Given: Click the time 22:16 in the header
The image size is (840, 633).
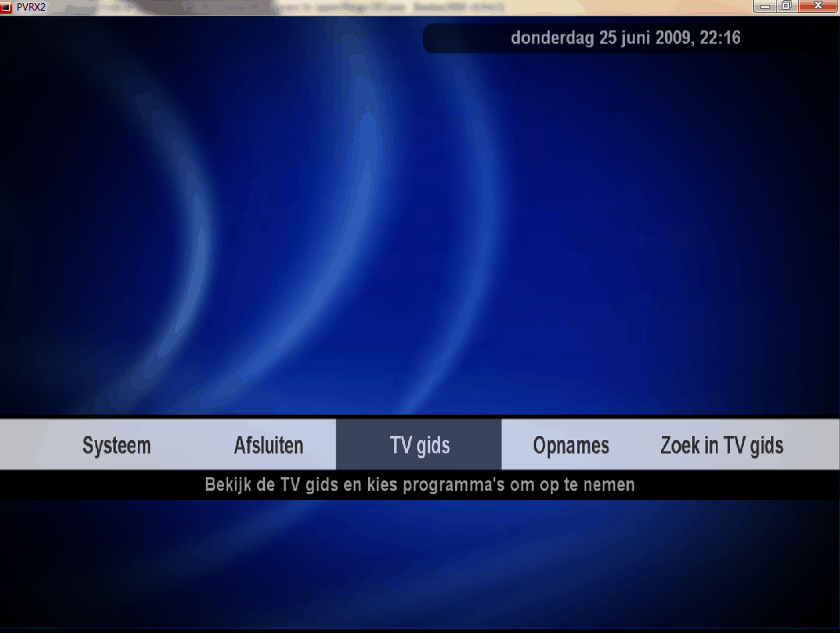Looking at the screenshot, I should tap(720, 39).
